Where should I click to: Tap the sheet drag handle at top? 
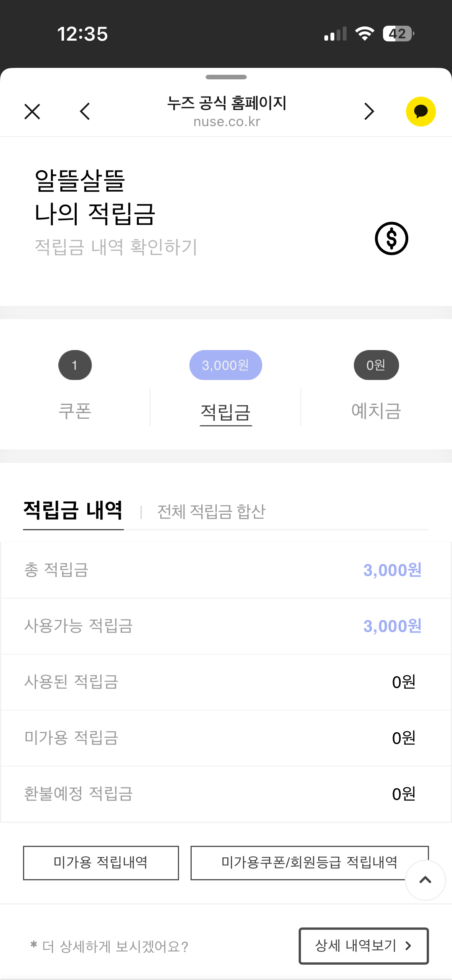[226, 77]
